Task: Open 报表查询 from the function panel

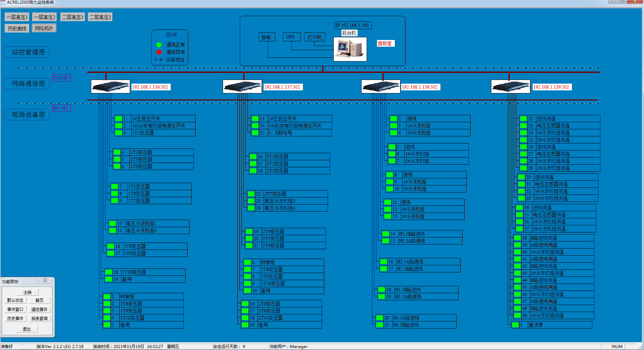Action: click(x=39, y=318)
